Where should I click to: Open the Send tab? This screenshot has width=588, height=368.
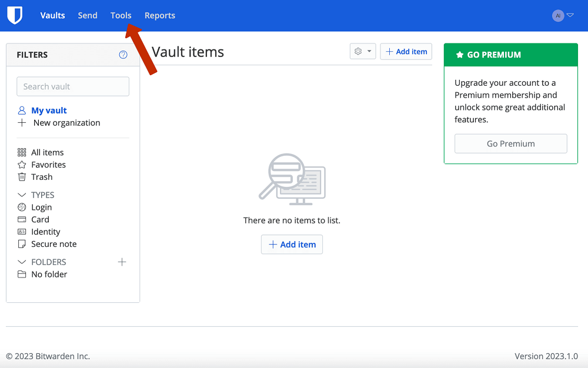(x=88, y=15)
